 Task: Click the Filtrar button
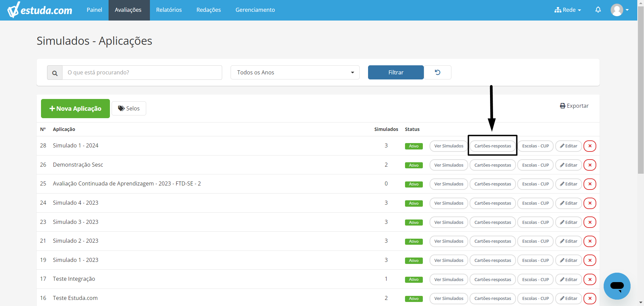[x=396, y=72]
